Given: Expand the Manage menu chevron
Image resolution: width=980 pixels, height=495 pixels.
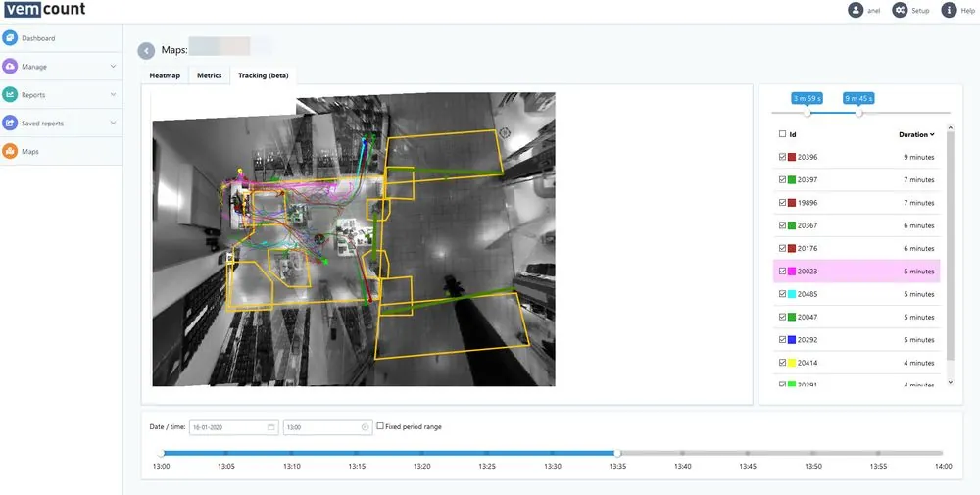Looking at the screenshot, I should pos(113,67).
